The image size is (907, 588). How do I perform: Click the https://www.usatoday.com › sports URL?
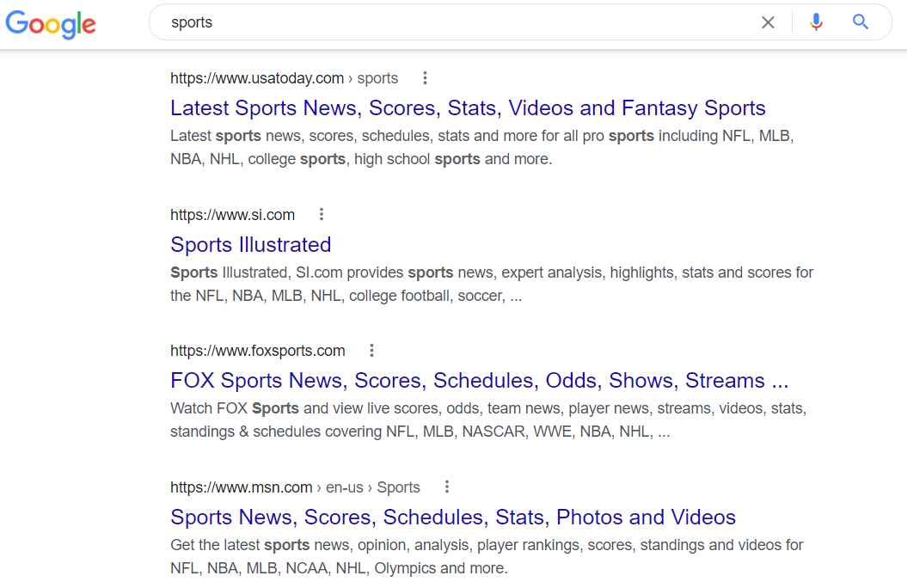(x=284, y=78)
